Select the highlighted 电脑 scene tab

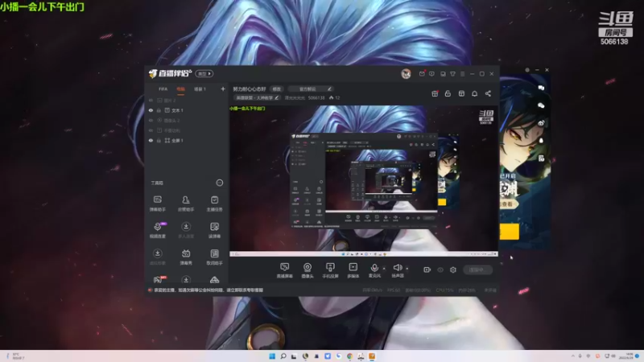(x=180, y=89)
